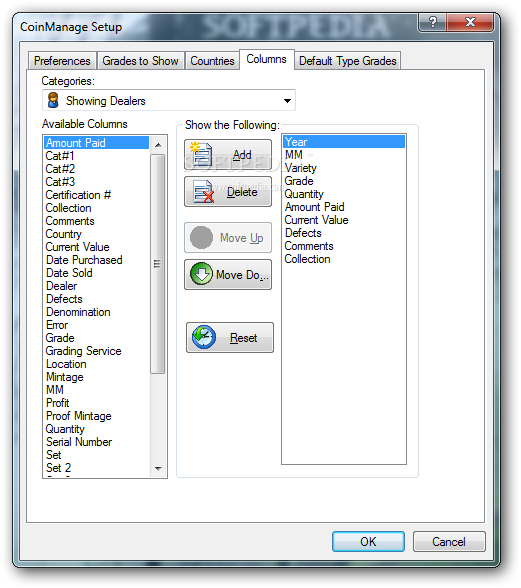
Task: Click the Cancel button
Action: coord(449,541)
